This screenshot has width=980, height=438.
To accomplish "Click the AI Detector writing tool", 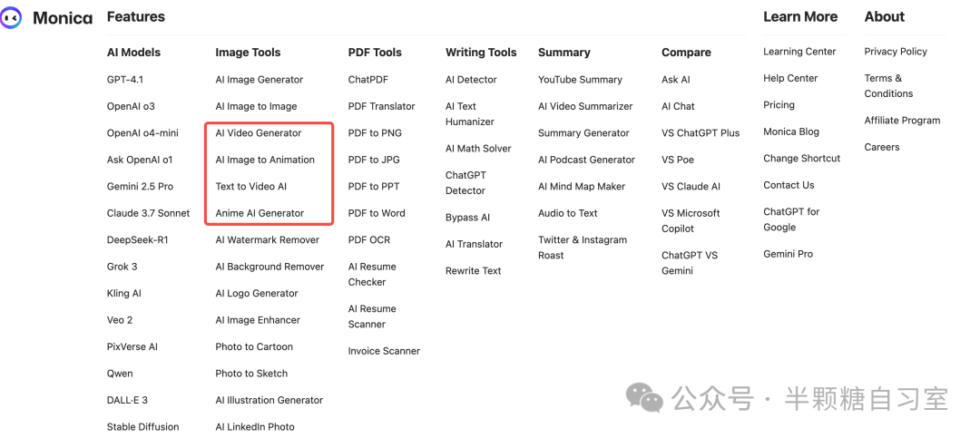I will (471, 80).
